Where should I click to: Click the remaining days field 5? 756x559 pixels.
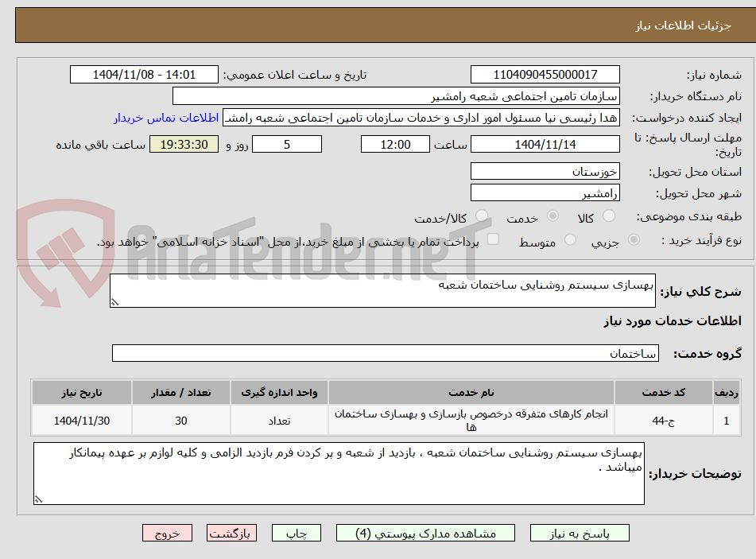(x=287, y=144)
